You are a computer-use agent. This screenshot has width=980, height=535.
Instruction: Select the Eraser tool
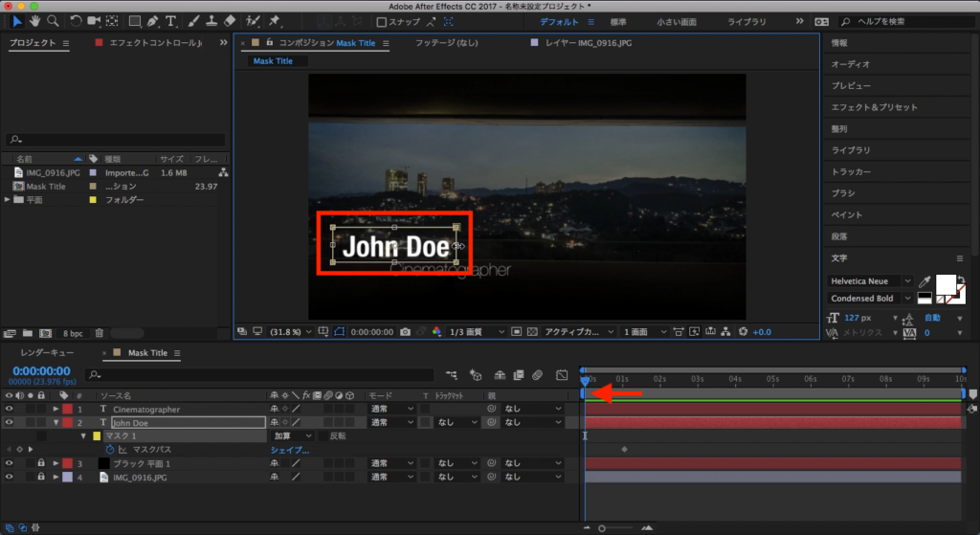tap(230, 21)
